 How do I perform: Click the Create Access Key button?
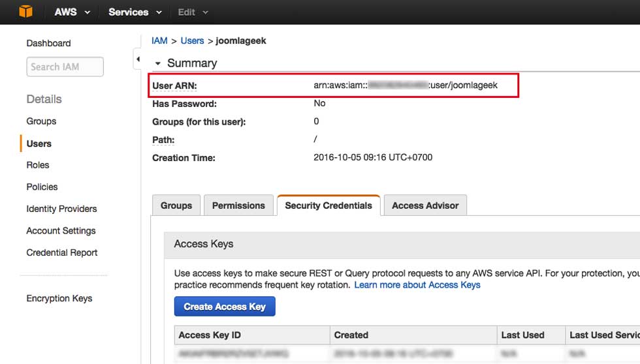[x=225, y=307]
